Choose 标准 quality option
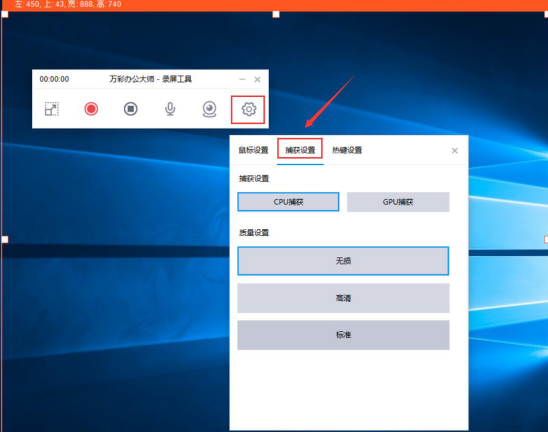This screenshot has height=432, width=548. coord(343,335)
